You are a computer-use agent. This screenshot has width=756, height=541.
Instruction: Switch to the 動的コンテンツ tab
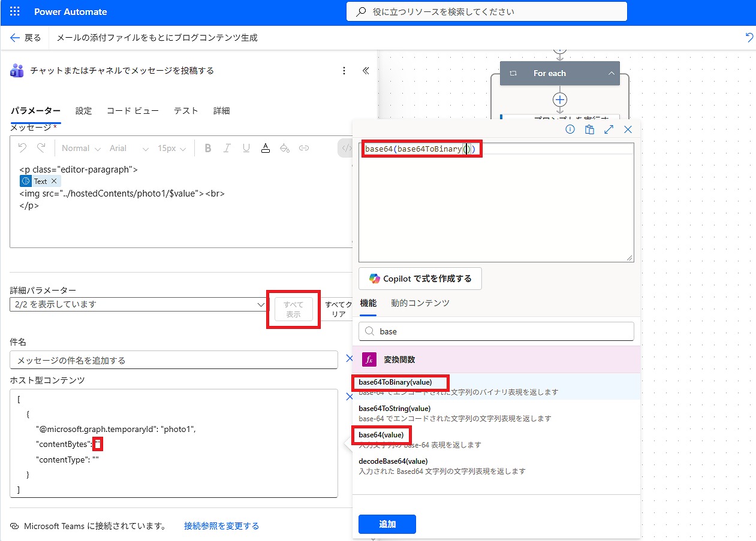(x=420, y=303)
